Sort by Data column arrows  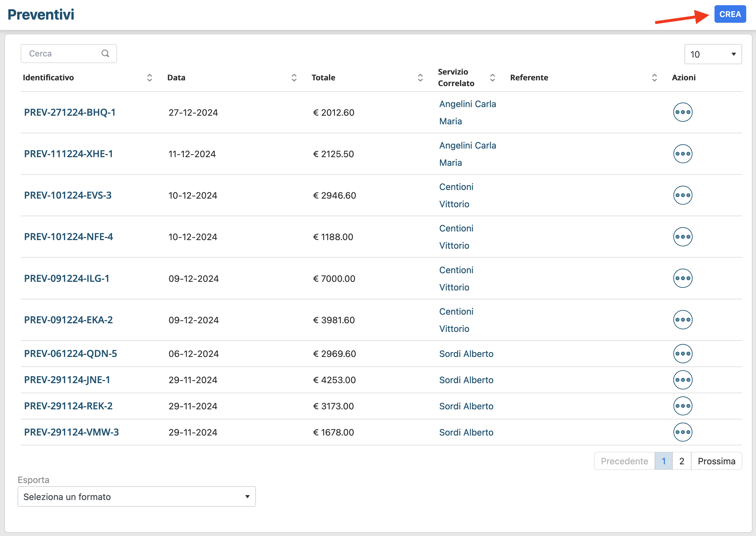294,77
